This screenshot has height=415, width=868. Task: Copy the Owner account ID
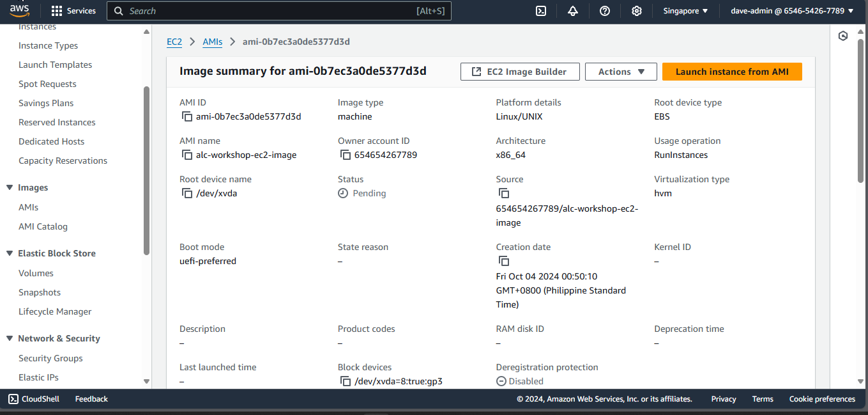tap(346, 155)
